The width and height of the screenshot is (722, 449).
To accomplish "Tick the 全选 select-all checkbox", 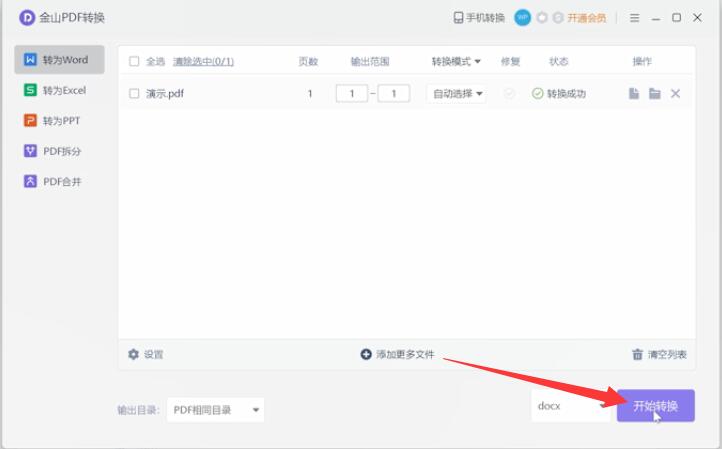I will (x=134, y=61).
